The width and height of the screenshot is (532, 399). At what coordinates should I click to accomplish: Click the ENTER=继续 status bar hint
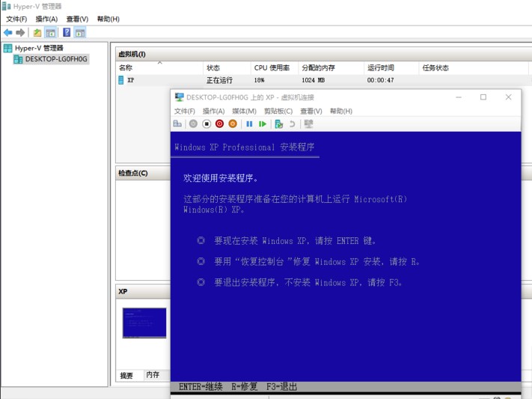coord(201,386)
